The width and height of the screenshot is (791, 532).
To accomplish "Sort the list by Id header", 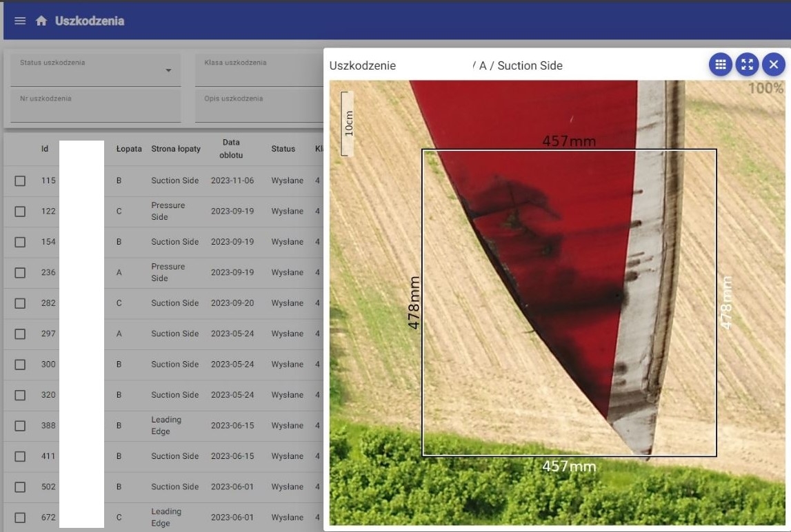I will click(x=45, y=149).
